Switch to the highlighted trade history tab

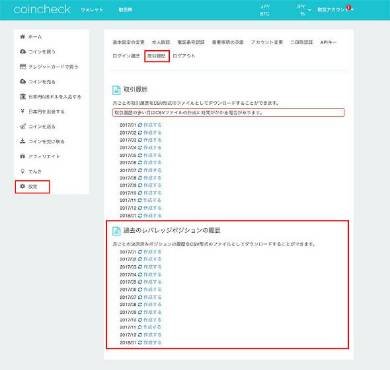click(x=157, y=56)
